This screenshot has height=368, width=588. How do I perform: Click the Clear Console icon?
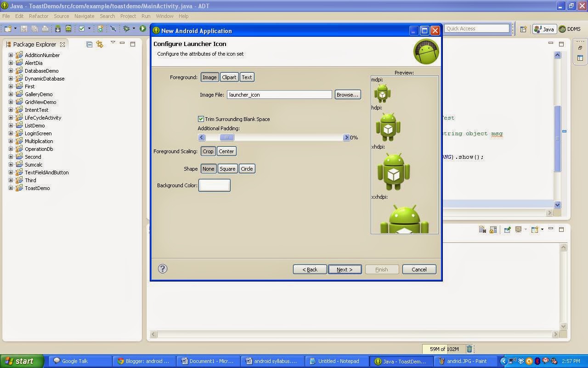tap(482, 230)
